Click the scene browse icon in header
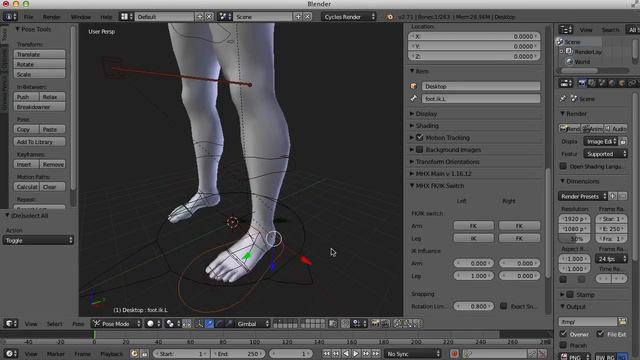The image size is (640, 360). click(x=224, y=17)
